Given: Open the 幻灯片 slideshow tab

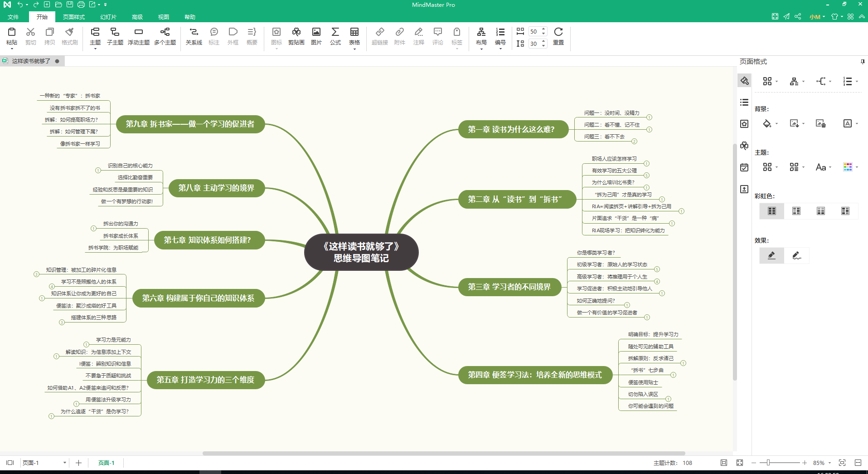Looking at the screenshot, I should (x=108, y=17).
